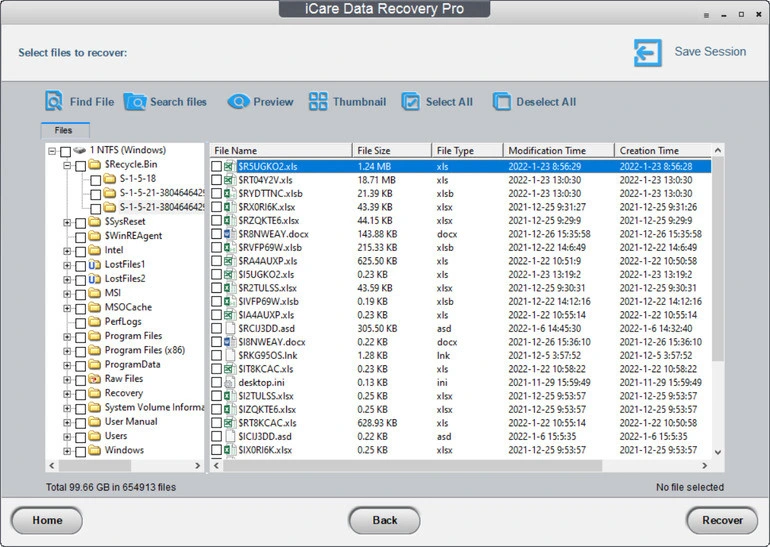770x547 pixels.
Task: Click the Windows folder icon in tree
Action: pos(94,450)
